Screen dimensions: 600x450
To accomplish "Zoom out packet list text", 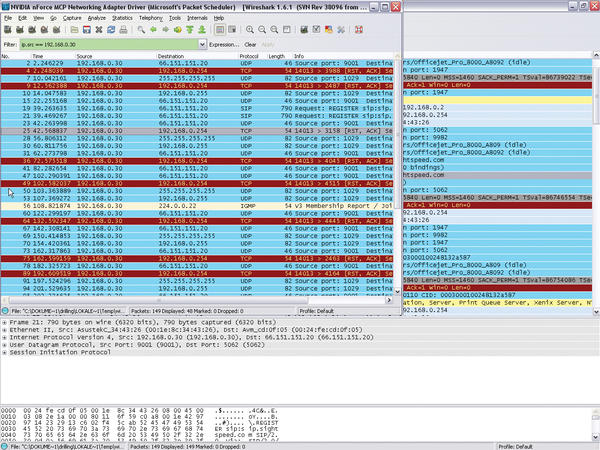I will (x=262, y=29).
